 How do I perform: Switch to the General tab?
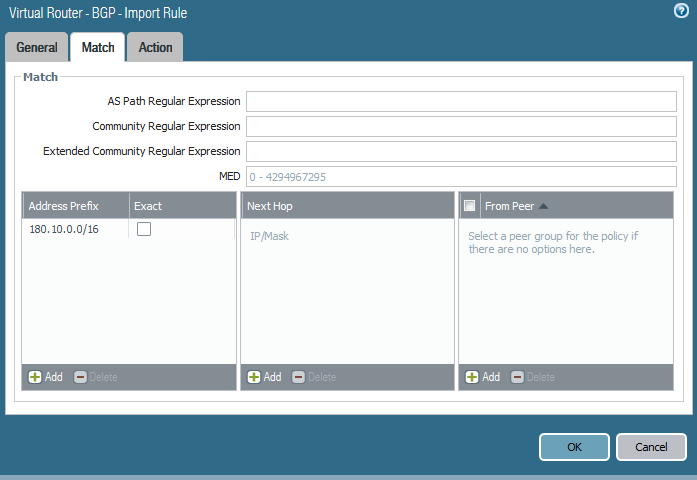point(37,47)
